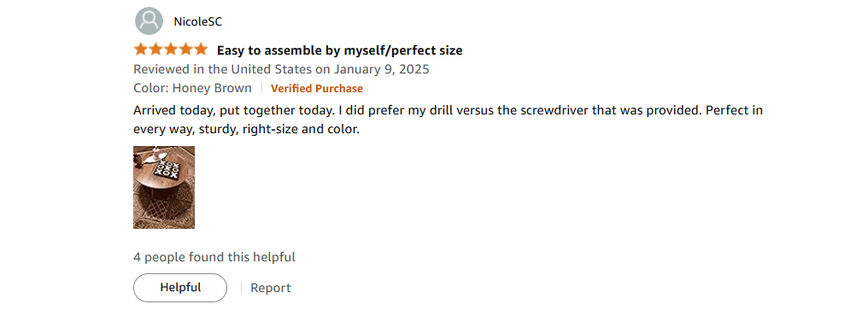
Task: Click the fifth orange rating star
Action: (201, 50)
